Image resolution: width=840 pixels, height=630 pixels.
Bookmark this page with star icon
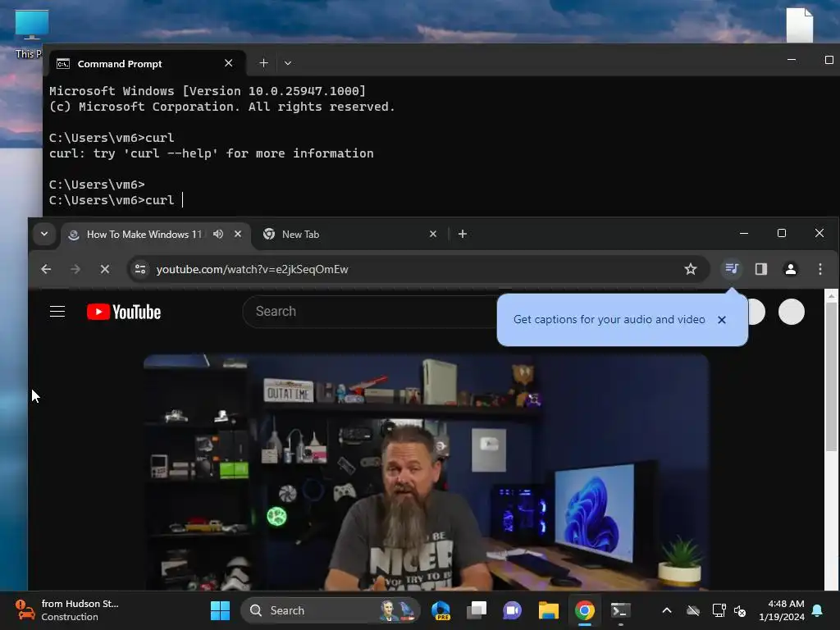pyautogui.click(x=691, y=269)
